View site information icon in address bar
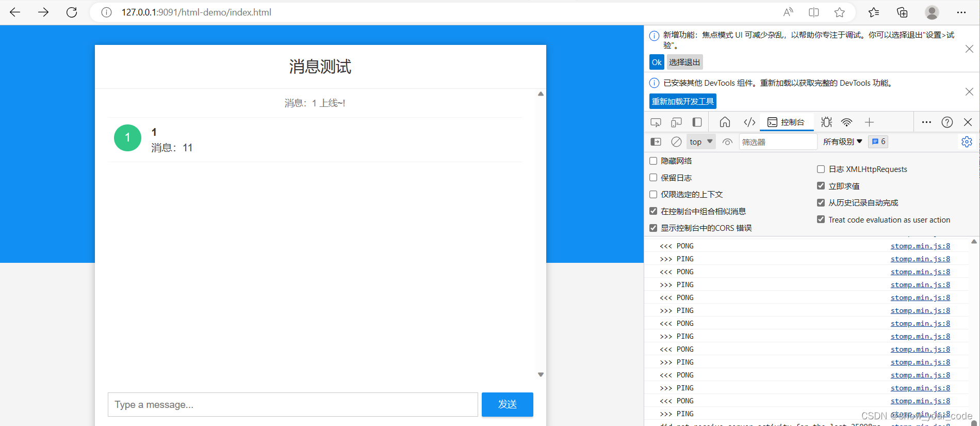980x426 pixels. click(106, 12)
